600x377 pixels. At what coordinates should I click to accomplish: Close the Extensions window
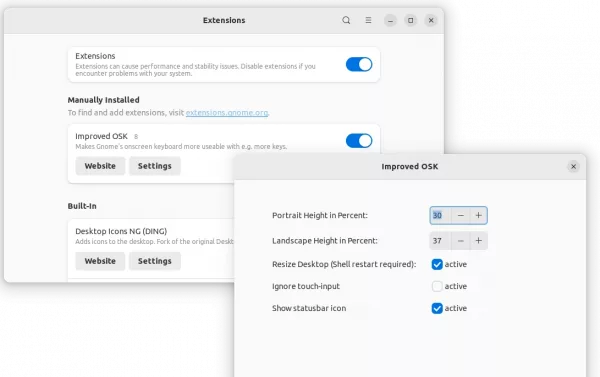pos(431,21)
